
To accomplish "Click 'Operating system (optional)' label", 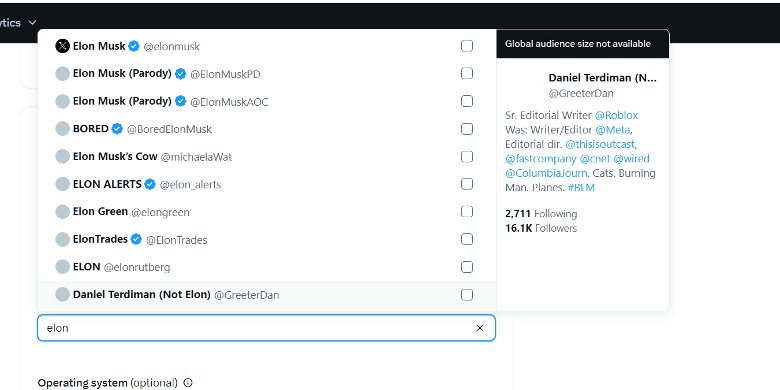I will click(107, 383).
